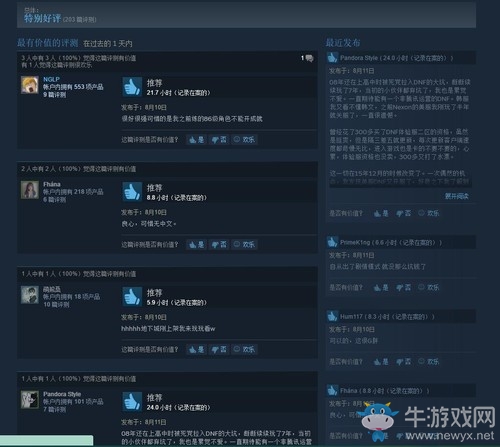The height and width of the screenshot is (447, 500).
Task: Open Pandora Style profile link in main list
Action: 62,394
